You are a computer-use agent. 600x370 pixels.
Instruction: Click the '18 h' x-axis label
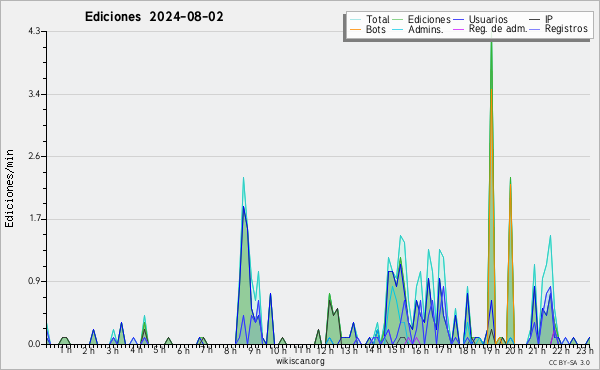coord(467,351)
